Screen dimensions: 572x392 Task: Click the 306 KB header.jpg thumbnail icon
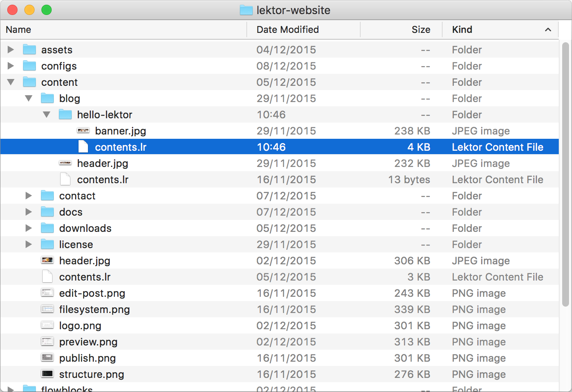(47, 260)
